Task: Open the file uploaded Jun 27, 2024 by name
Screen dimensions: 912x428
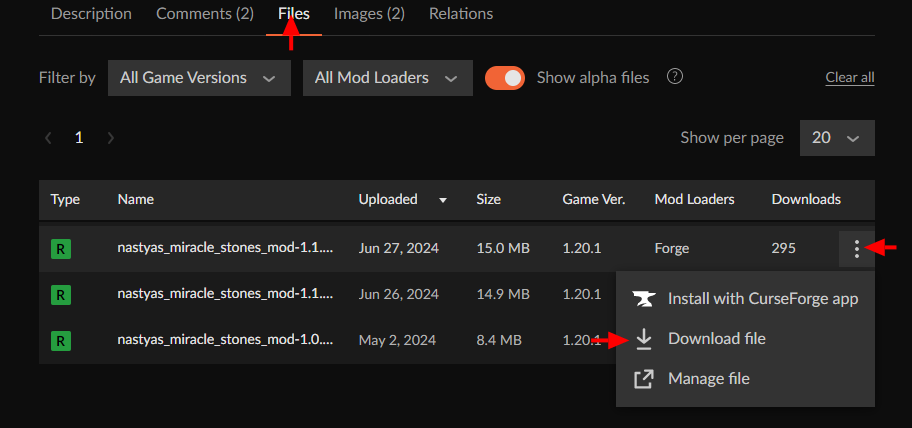Action: 225,248
